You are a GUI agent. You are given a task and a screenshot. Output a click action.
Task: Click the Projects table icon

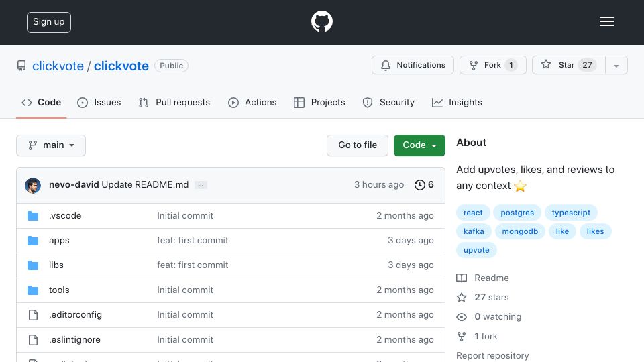click(x=299, y=102)
